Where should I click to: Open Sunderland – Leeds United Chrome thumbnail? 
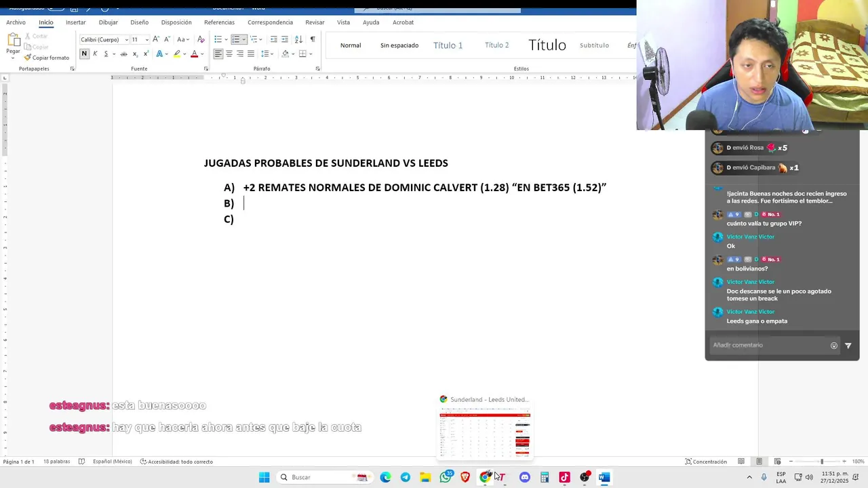(x=485, y=429)
